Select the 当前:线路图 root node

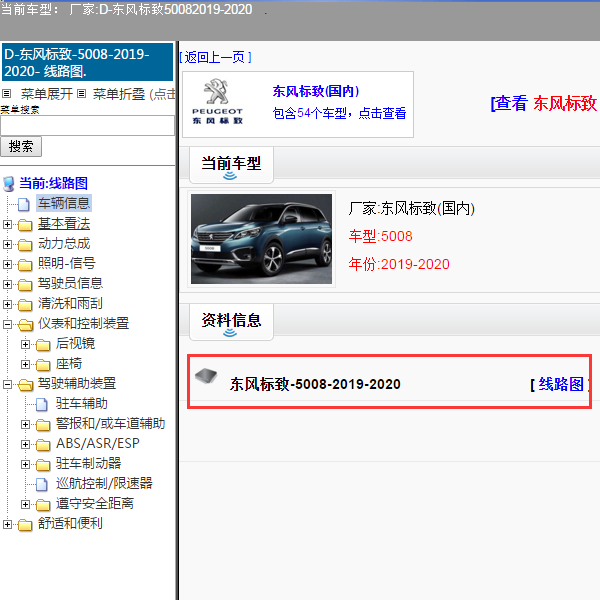pos(54,183)
